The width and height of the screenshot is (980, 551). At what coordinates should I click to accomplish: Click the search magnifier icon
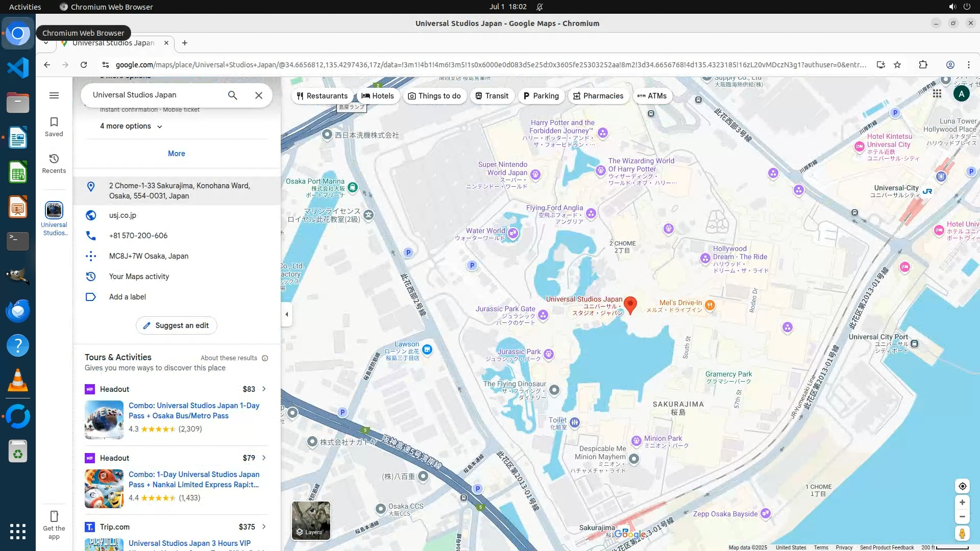(232, 95)
